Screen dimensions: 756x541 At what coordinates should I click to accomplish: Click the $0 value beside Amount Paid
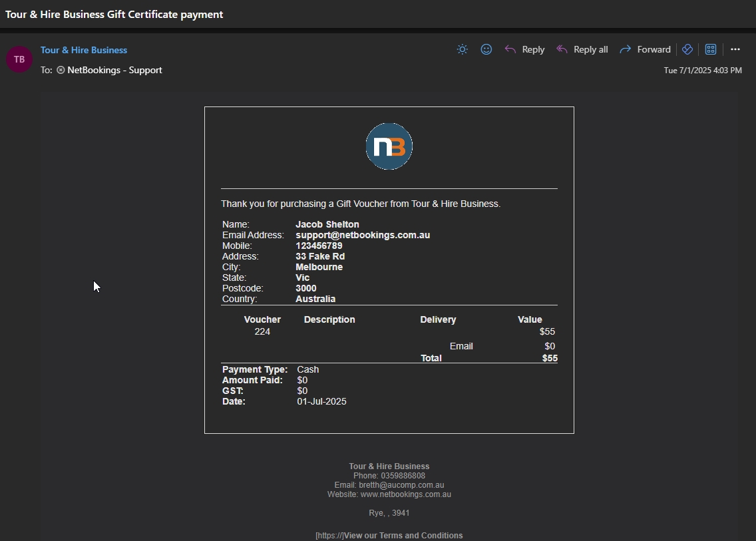[x=302, y=381]
